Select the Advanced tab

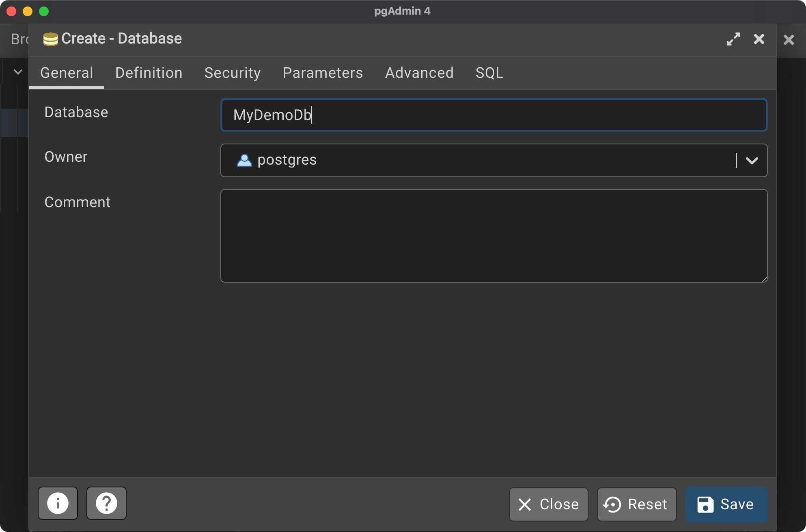419,73
